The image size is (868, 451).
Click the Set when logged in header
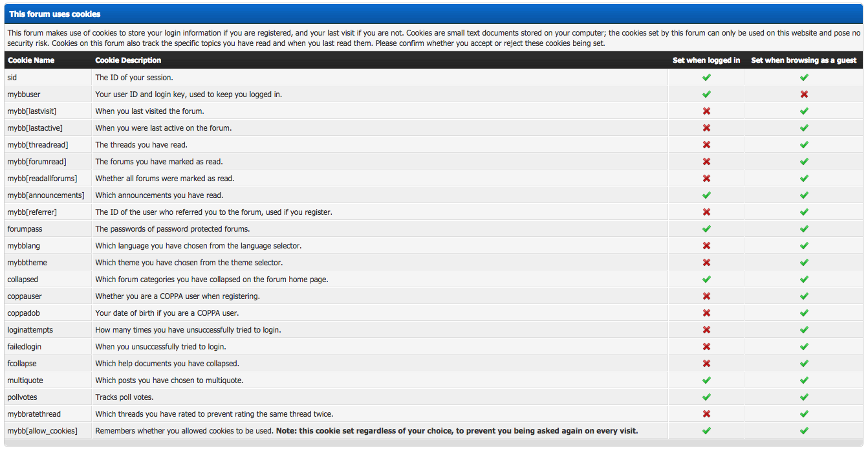(706, 60)
